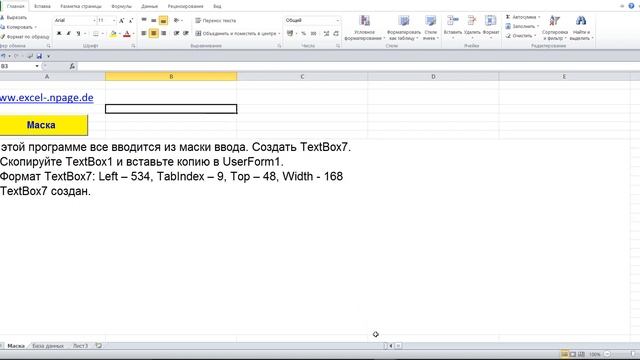Viewport: 640px width, 360px height.
Task: Click the Вставить cells button
Action: tap(452, 27)
